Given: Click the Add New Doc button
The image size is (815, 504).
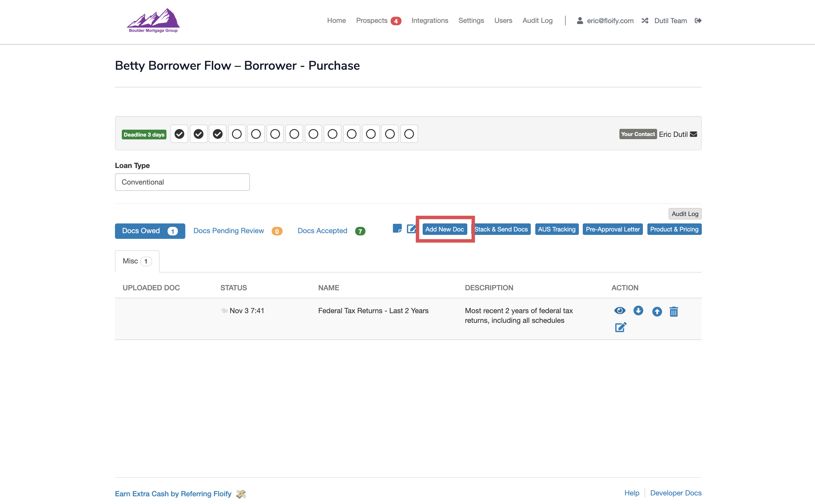Looking at the screenshot, I should [445, 229].
